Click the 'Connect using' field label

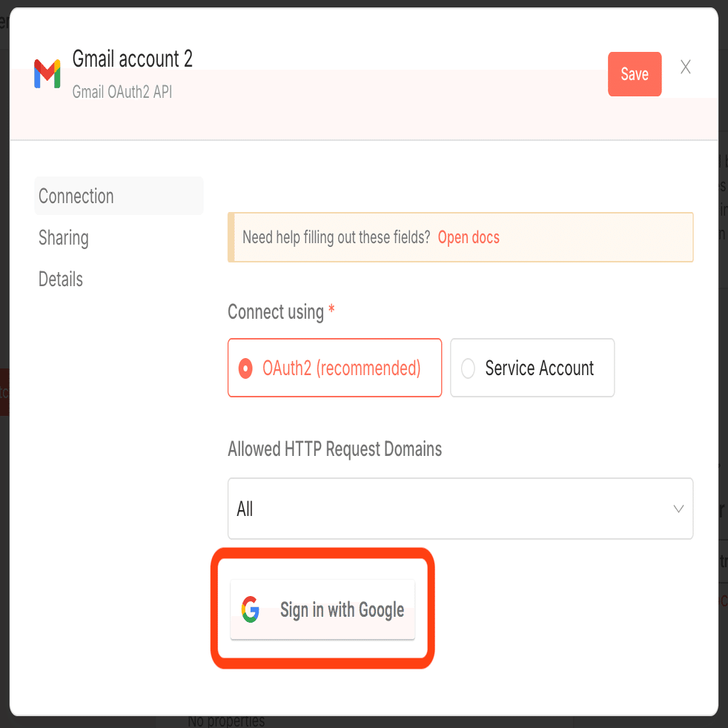tap(276, 312)
